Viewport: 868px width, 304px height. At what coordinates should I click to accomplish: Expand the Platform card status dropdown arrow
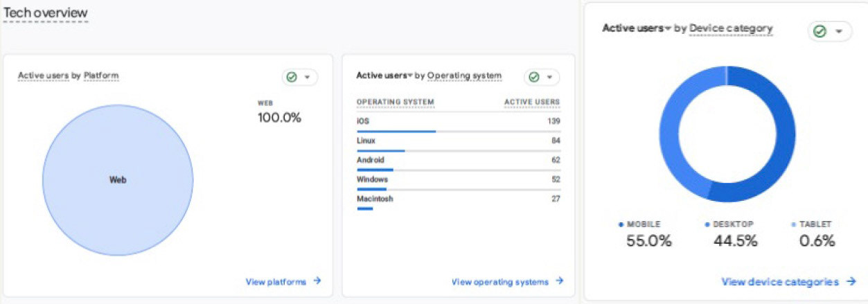[x=308, y=77]
